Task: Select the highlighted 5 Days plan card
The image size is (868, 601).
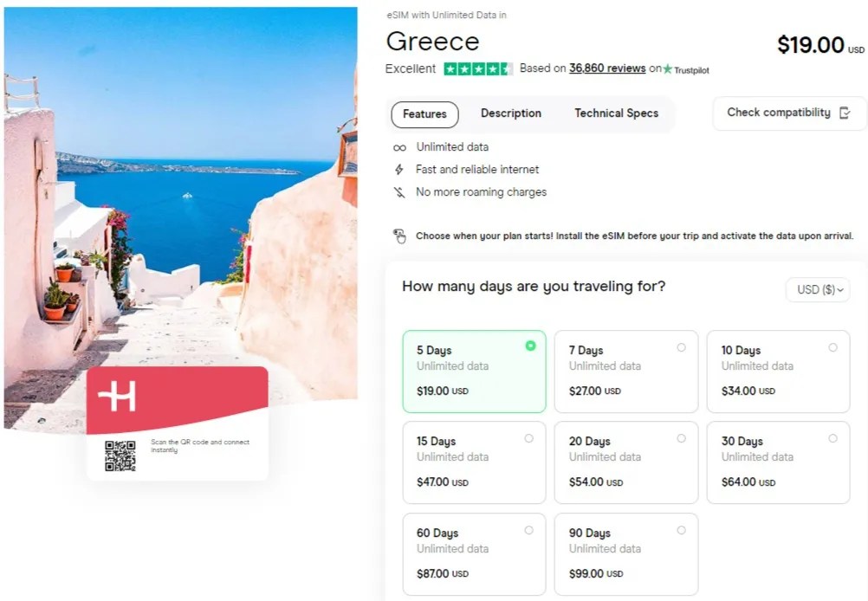Action: (474, 372)
